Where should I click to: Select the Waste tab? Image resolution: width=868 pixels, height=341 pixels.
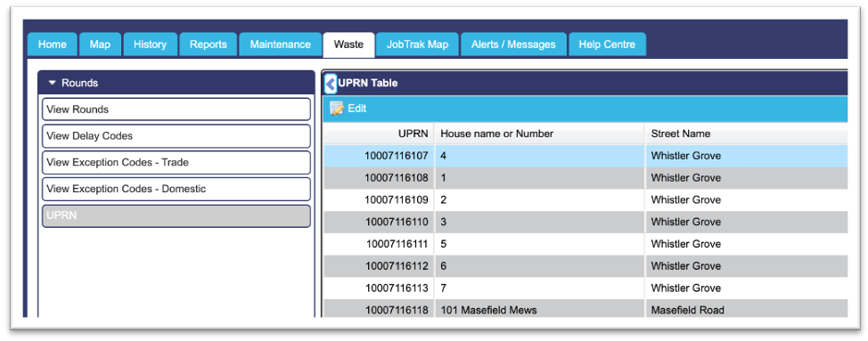click(348, 45)
